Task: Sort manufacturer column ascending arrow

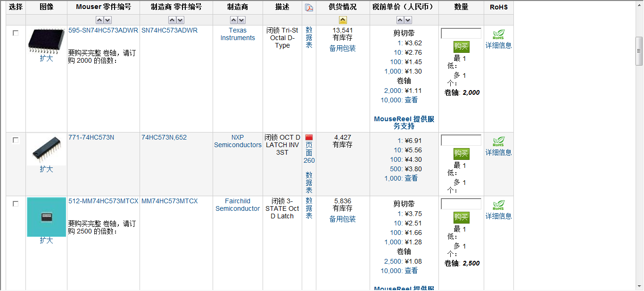Action: point(234,20)
